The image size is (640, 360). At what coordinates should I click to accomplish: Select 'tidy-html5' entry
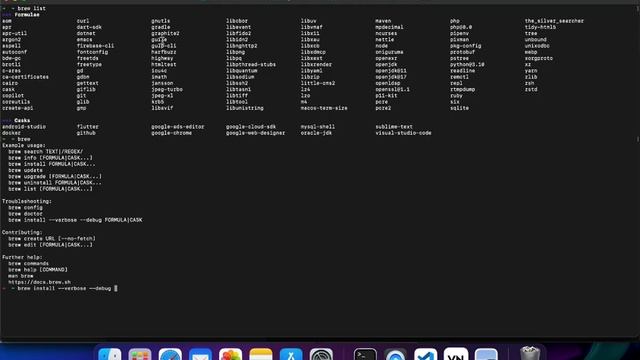click(540, 27)
